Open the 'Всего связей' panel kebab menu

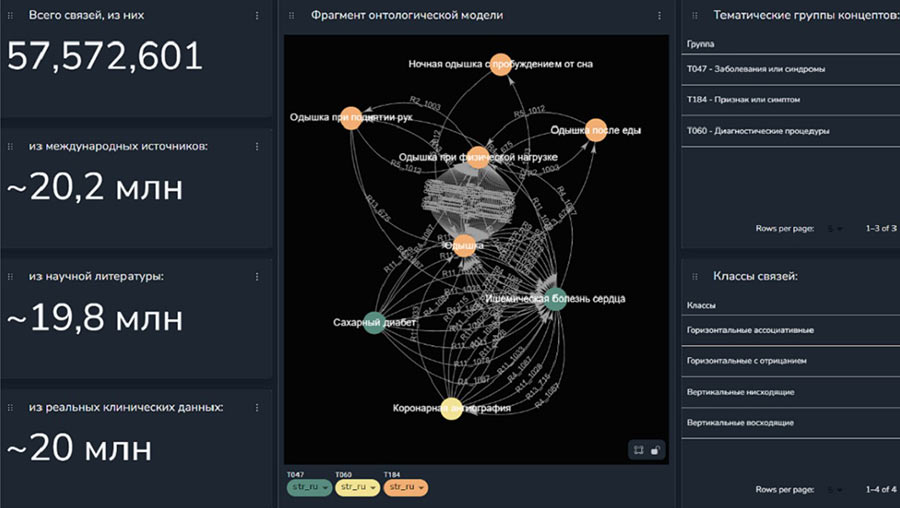click(257, 16)
